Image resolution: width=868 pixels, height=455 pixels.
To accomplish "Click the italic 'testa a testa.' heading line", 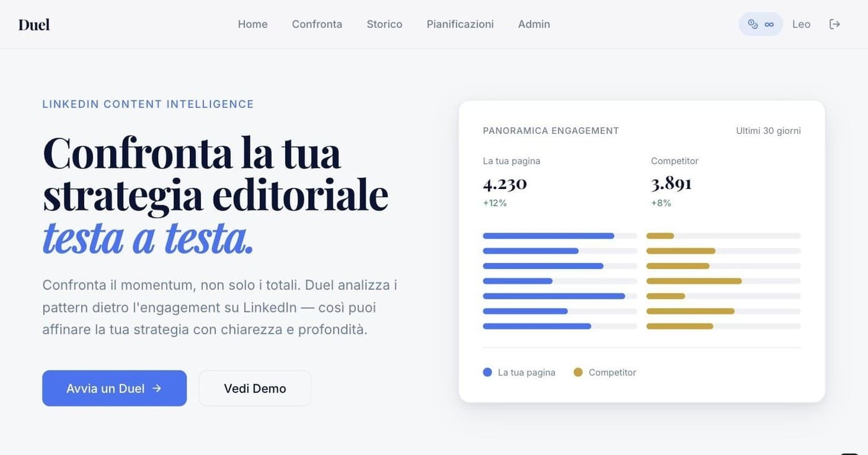I will tap(148, 238).
